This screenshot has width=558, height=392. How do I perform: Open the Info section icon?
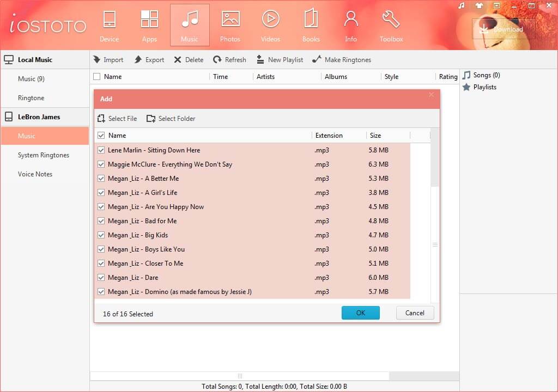pyautogui.click(x=351, y=25)
